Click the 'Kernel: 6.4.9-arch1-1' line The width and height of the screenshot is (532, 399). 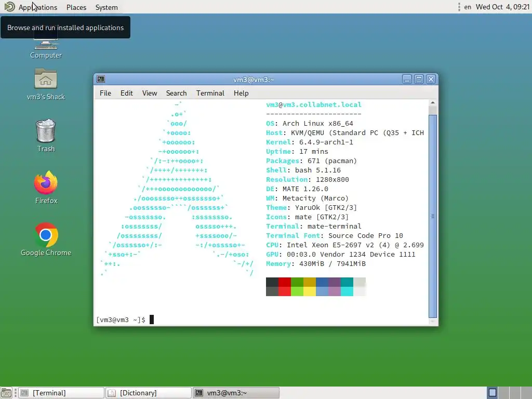tap(310, 142)
